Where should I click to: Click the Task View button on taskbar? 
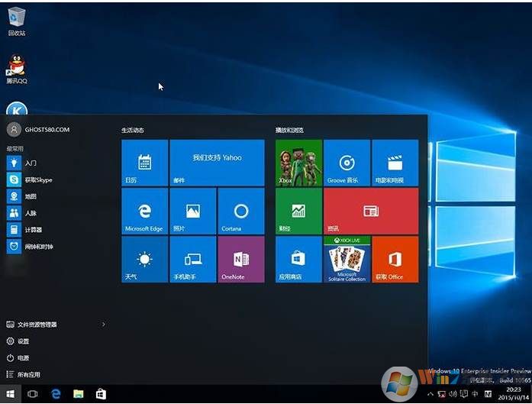[x=33, y=394]
